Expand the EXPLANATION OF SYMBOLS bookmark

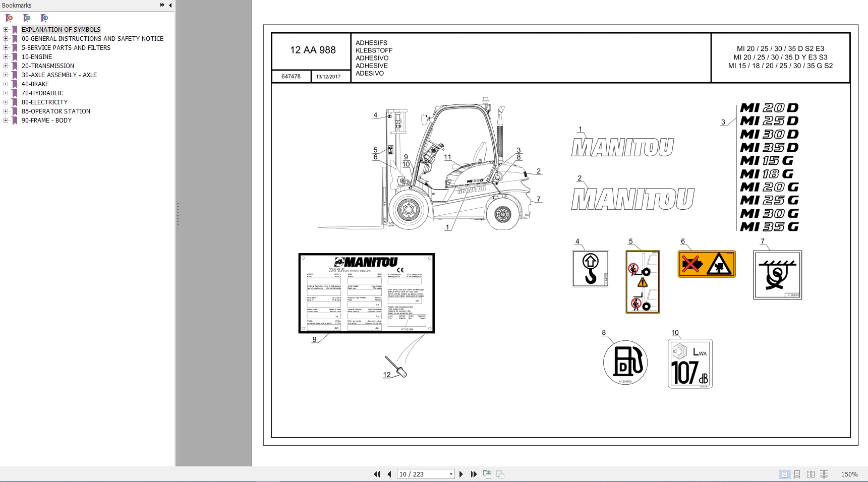pyautogui.click(x=6, y=30)
